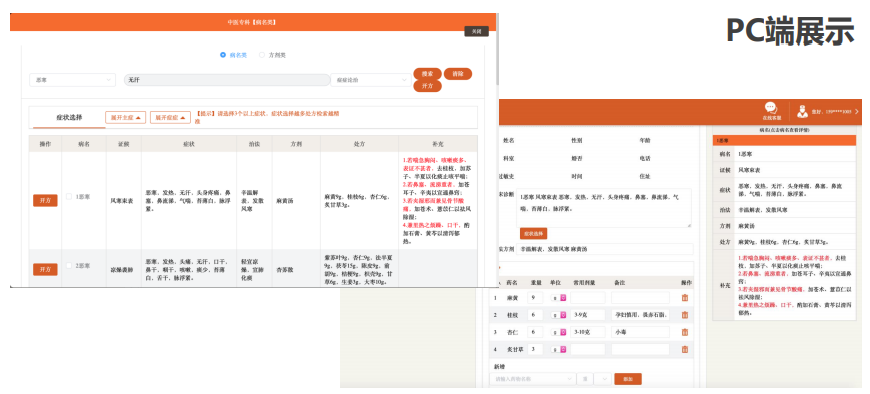Tick the checkbox beside 1恶寒
870x394 pixels.
click(x=69, y=196)
